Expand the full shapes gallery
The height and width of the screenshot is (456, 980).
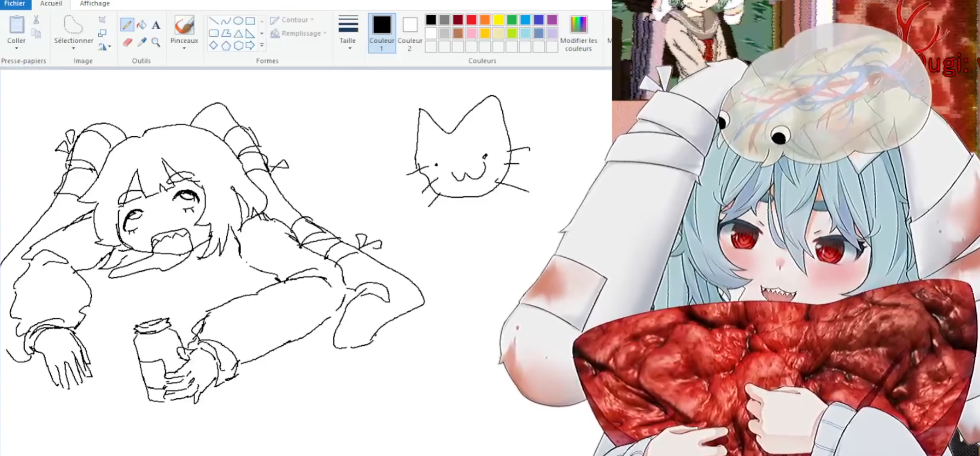262,46
